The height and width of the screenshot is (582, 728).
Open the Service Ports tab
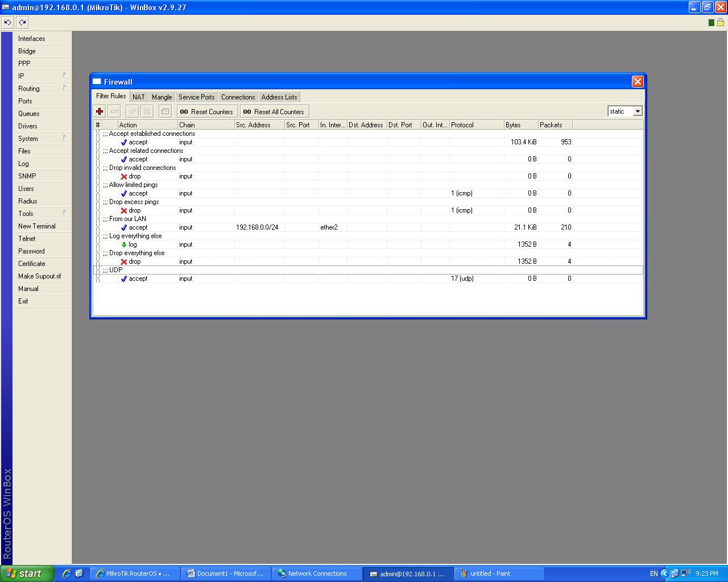(197, 97)
